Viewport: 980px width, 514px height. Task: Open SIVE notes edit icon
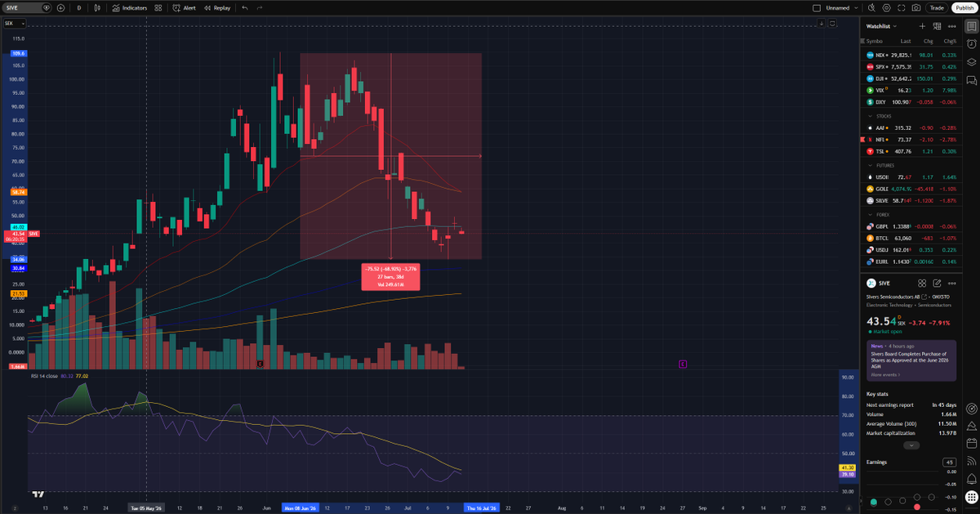tap(938, 283)
